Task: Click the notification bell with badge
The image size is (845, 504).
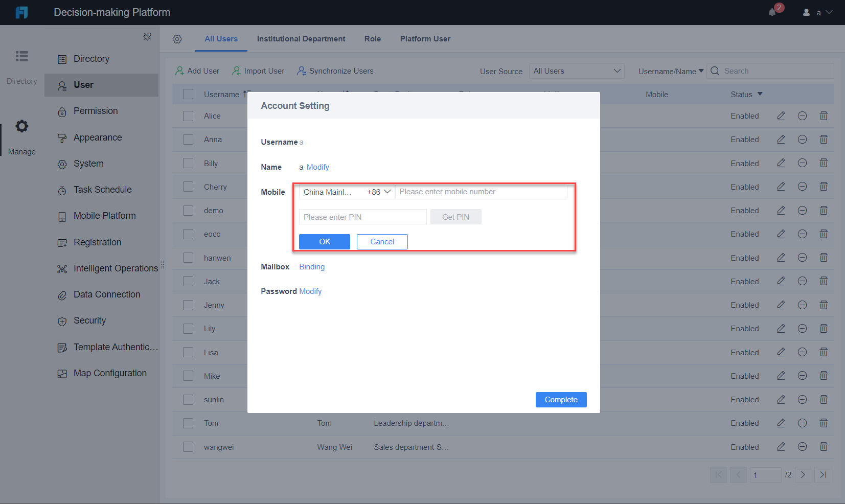Action: (772, 12)
